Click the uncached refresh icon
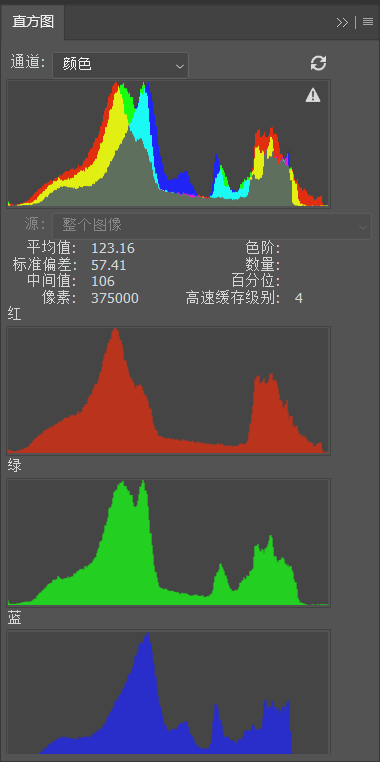The width and height of the screenshot is (380, 762). pyautogui.click(x=318, y=63)
